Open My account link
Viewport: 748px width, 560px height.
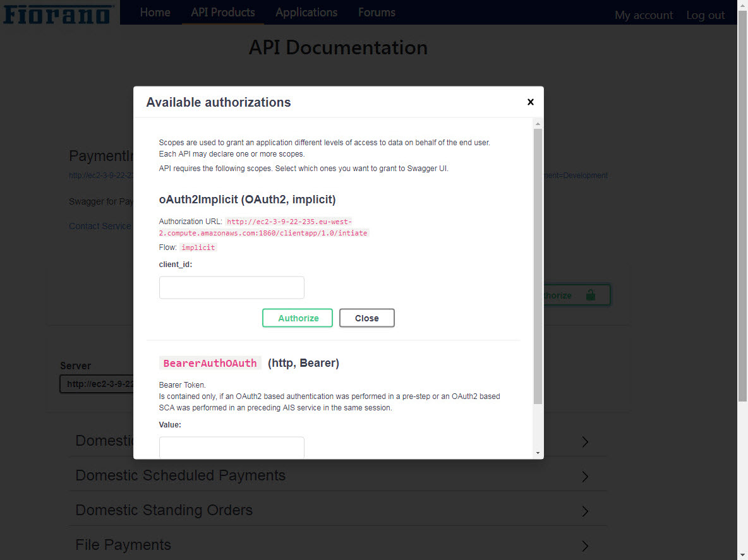[x=644, y=15]
